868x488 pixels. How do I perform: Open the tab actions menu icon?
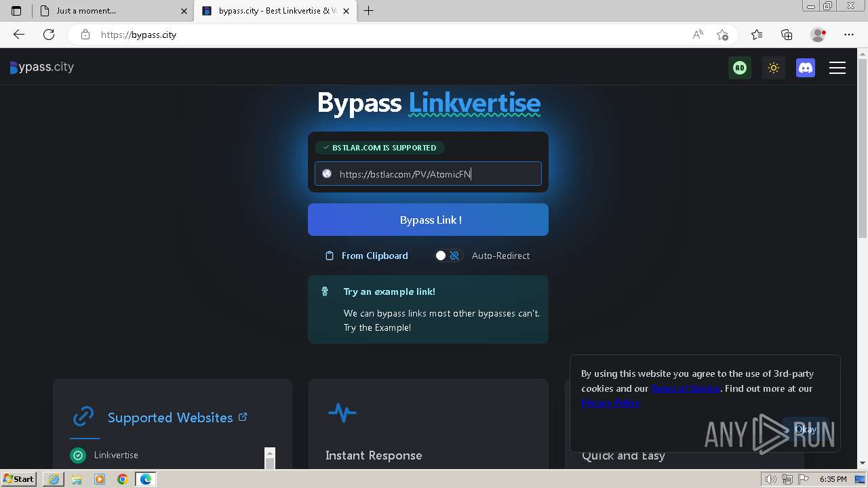point(16,11)
